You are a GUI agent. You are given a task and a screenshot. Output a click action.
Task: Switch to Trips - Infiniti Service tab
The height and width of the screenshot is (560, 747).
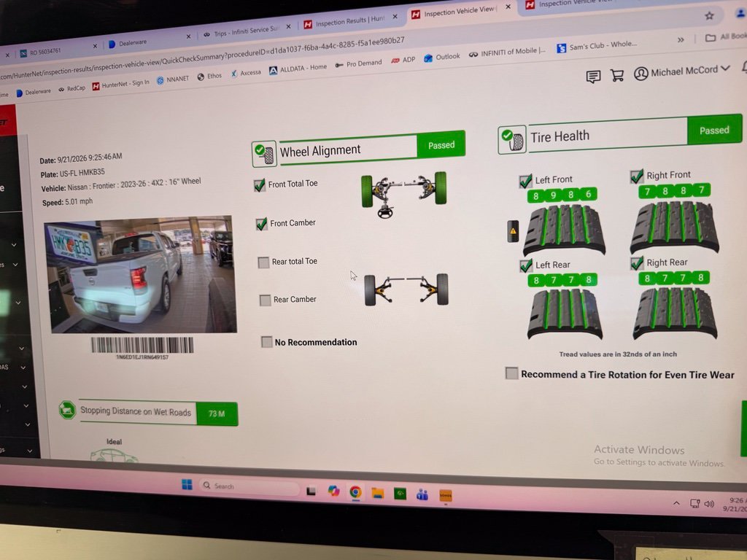(246, 31)
